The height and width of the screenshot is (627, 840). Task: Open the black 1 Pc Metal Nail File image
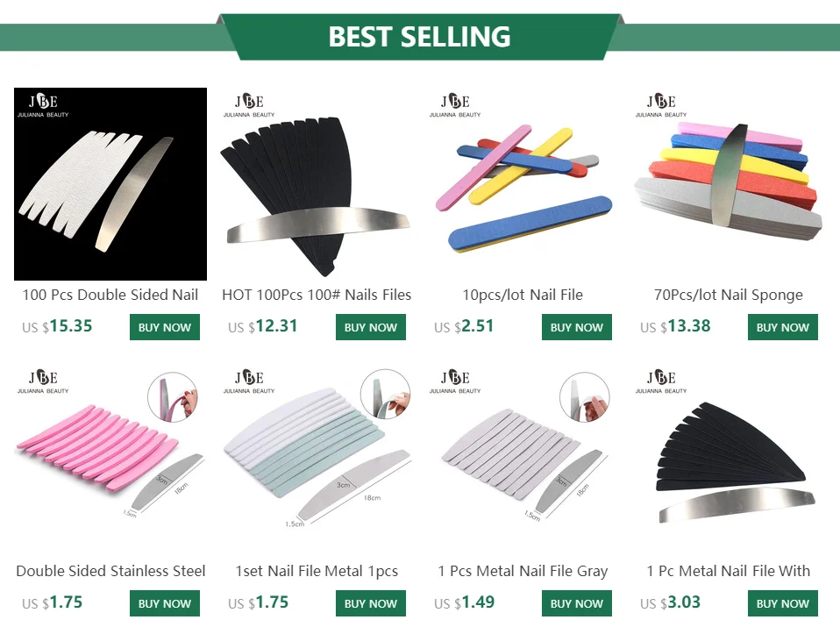pos(729,460)
